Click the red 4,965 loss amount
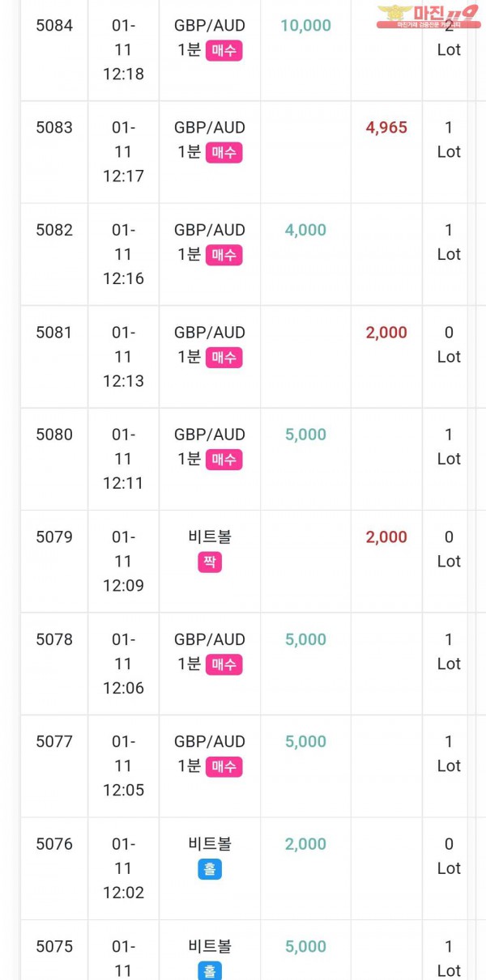 [x=386, y=127]
